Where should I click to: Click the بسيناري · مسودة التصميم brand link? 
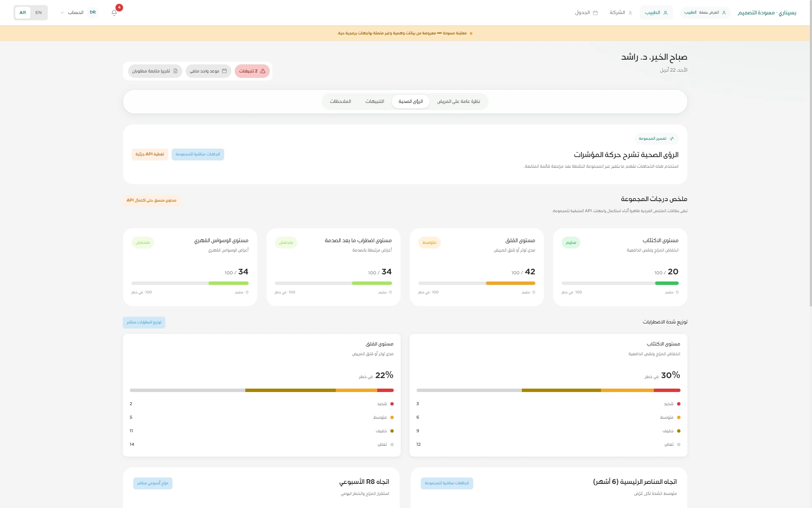(767, 13)
